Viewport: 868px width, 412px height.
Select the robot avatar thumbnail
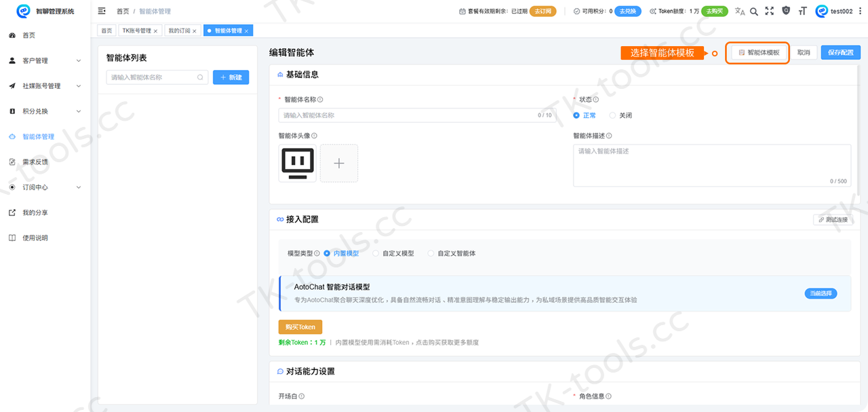tap(297, 163)
